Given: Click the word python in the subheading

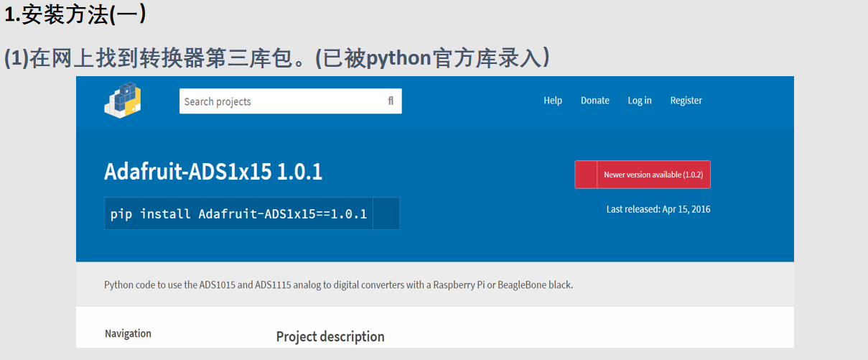Looking at the screenshot, I should (x=398, y=58).
